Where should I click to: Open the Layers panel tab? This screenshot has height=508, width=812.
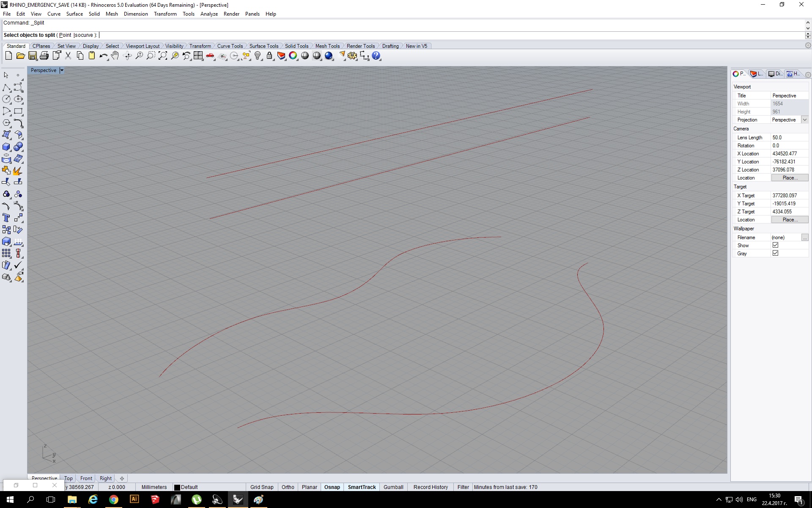756,74
